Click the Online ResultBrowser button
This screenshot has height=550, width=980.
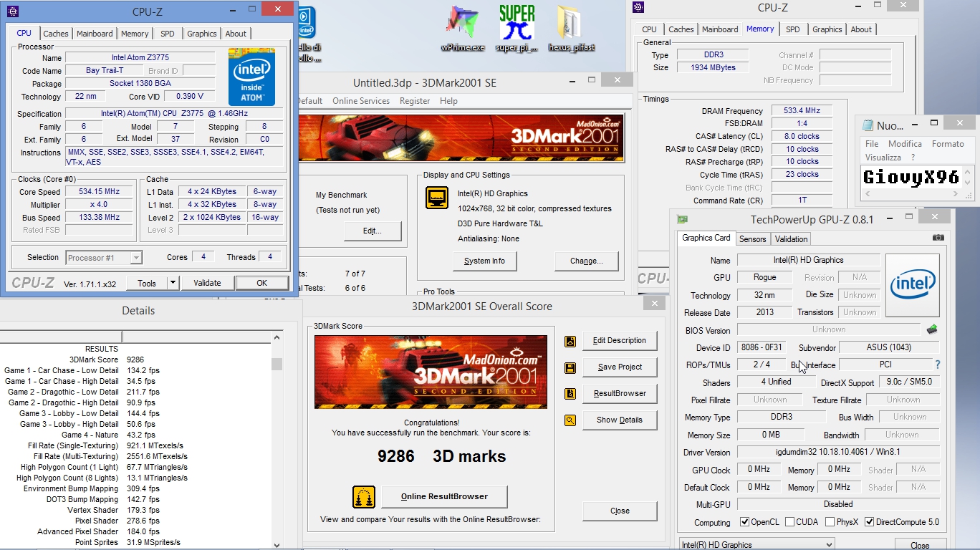(x=444, y=496)
